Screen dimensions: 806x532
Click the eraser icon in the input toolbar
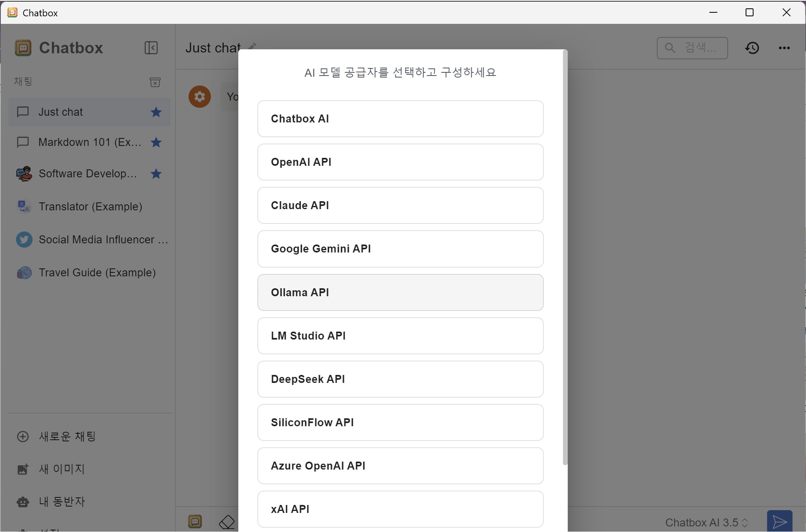click(x=227, y=522)
